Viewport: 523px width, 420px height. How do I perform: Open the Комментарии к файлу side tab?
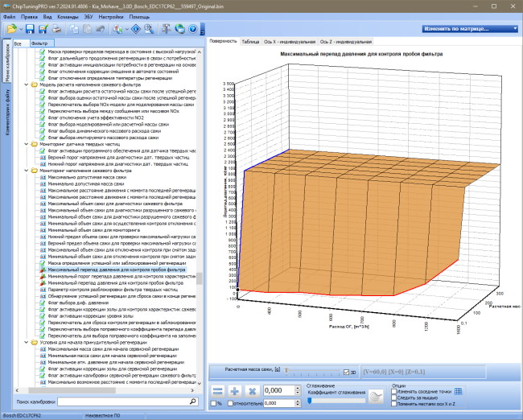tap(7, 112)
